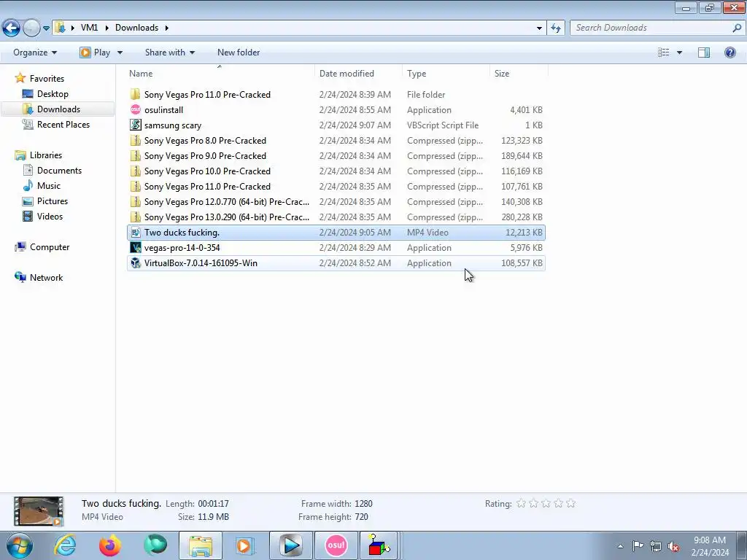The width and height of the screenshot is (747, 560).
Task: Select Sony Vegas Pro 8.0 Pre-Cracked zip icon
Action: click(x=135, y=141)
